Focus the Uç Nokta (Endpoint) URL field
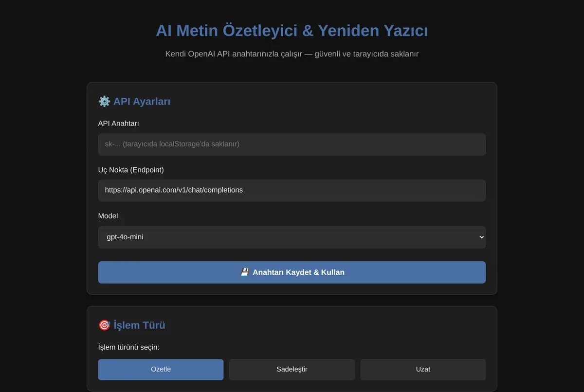584x392 pixels. click(x=292, y=190)
